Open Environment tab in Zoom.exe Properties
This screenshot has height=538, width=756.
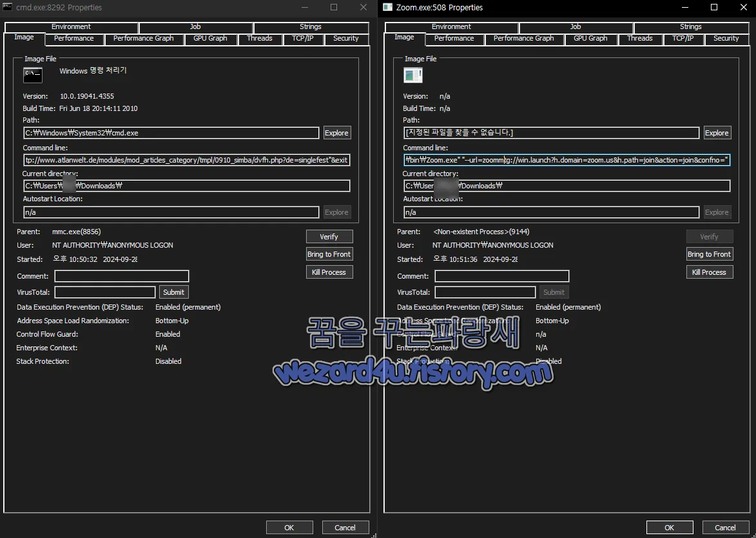(x=451, y=27)
